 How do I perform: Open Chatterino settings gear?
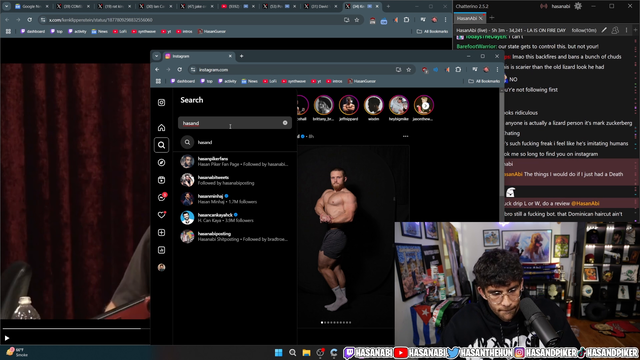coord(578,6)
